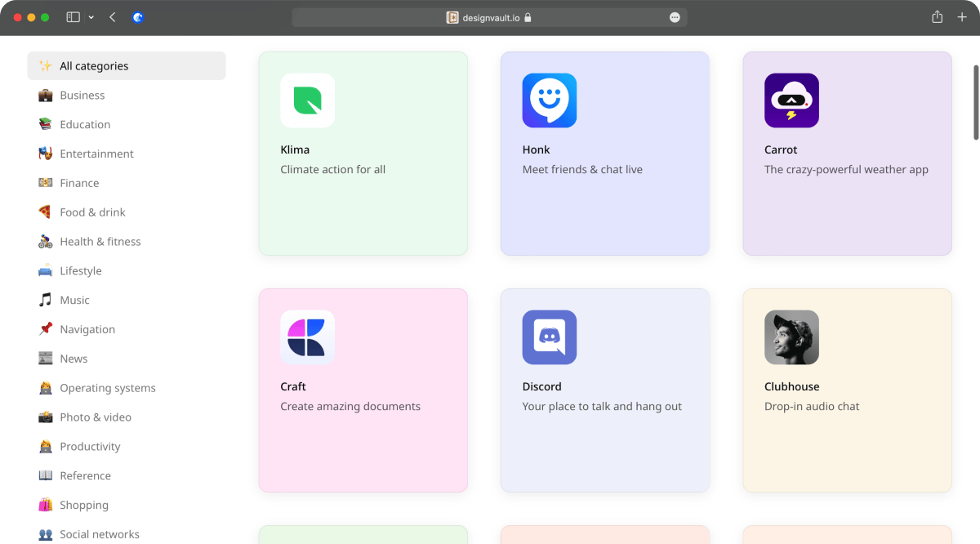Screen dimensions: 980x544
Task: Go back with the Safari back arrow
Action: [x=112, y=17]
